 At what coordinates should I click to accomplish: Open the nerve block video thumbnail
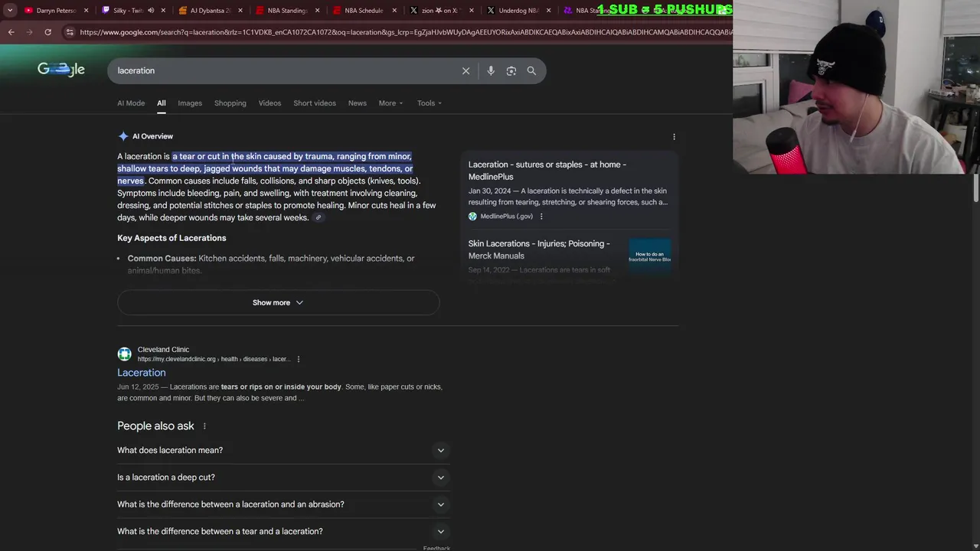(x=650, y=257)
